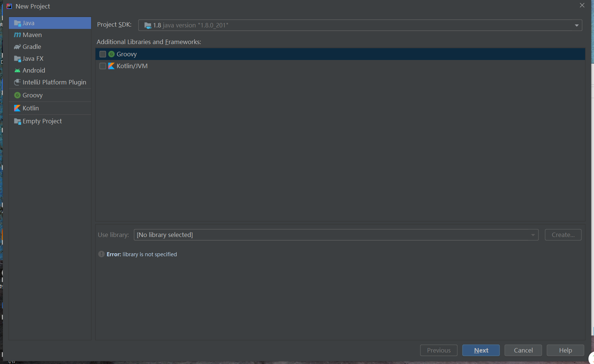Click the 'Project SDK:' label
Viewport: 594px width, 364px height.
[114, 24]
